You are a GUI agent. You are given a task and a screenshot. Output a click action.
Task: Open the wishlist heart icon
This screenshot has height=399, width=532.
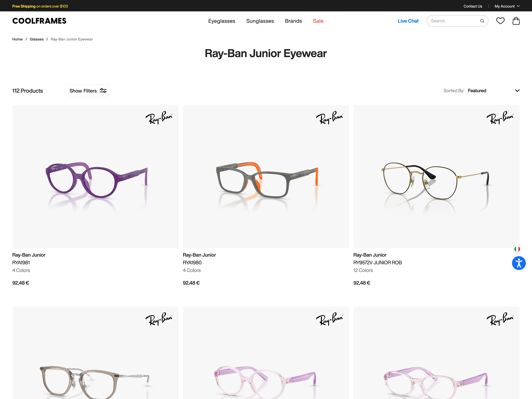pyautogui.click(x=500, y=21)
